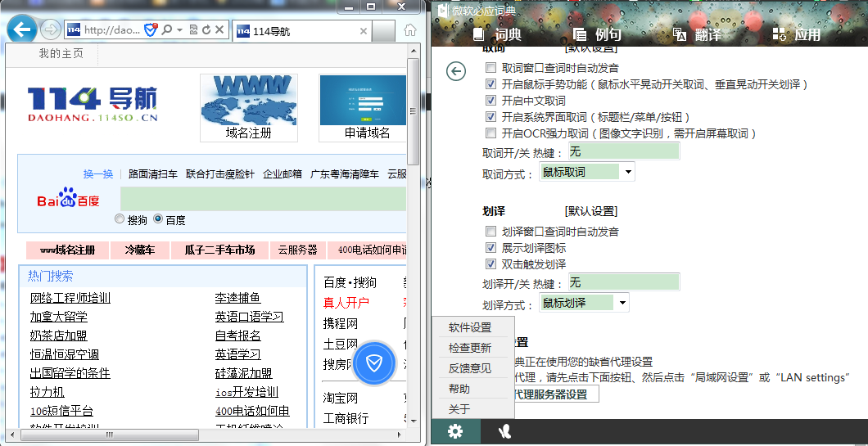Screen dimensions: 868x446
Task: Reset 划译 section via 默认设置 link
Action: coord(590,211)
